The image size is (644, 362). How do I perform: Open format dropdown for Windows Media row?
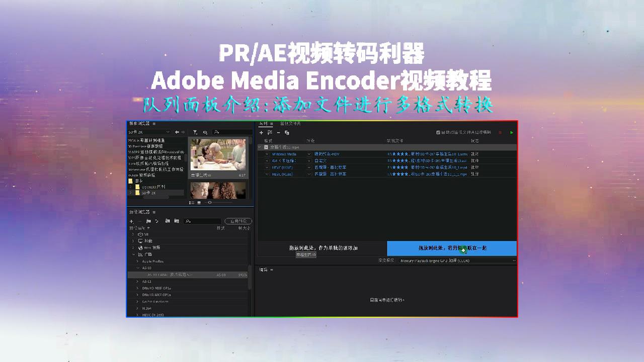[x=267, y=154]
